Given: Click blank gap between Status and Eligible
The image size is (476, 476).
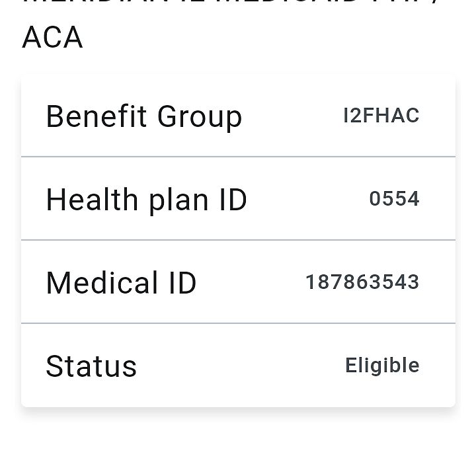Looking at the screenshot, I should tap(241, 366).
